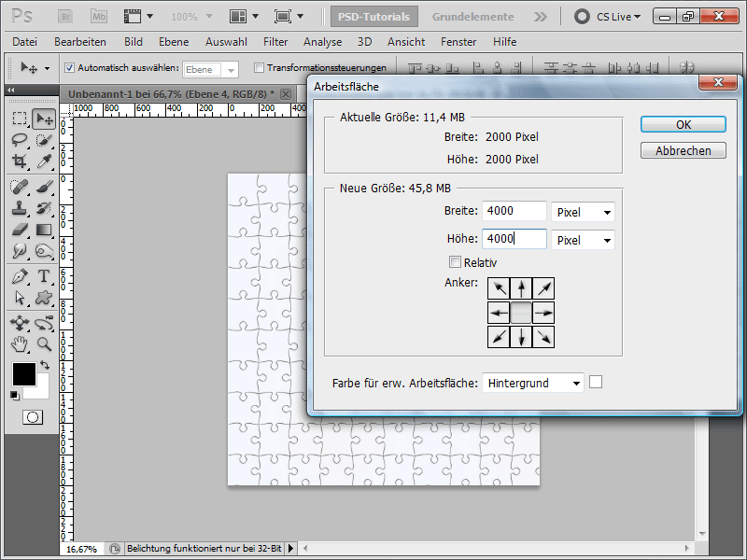
Task: Open the Bearbeiten menu
Action: click(80, 42)
